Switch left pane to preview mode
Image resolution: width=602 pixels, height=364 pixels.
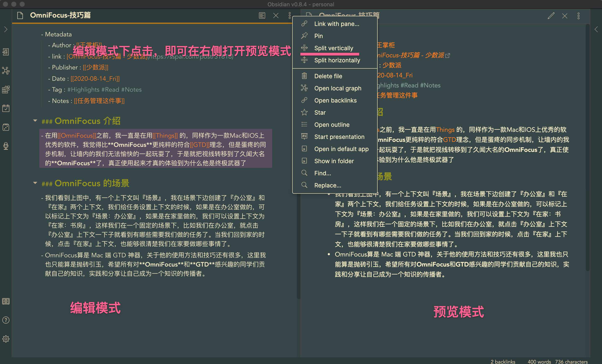pyautogui.click(x=262, y=16)
